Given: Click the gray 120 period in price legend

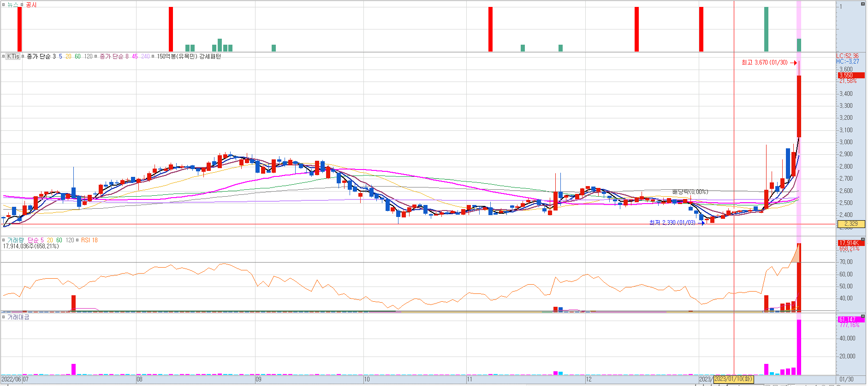Looking at the screenshot, I should [88, 56].
